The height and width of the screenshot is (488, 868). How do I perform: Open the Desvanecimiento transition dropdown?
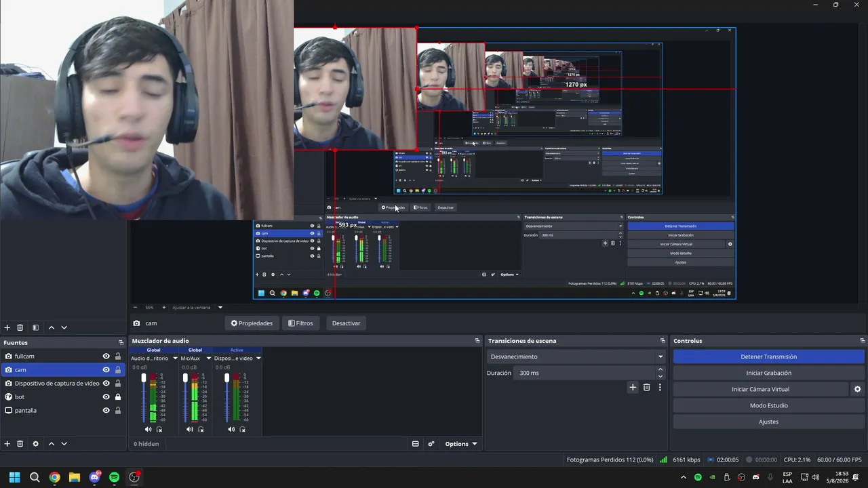point(576,357)
